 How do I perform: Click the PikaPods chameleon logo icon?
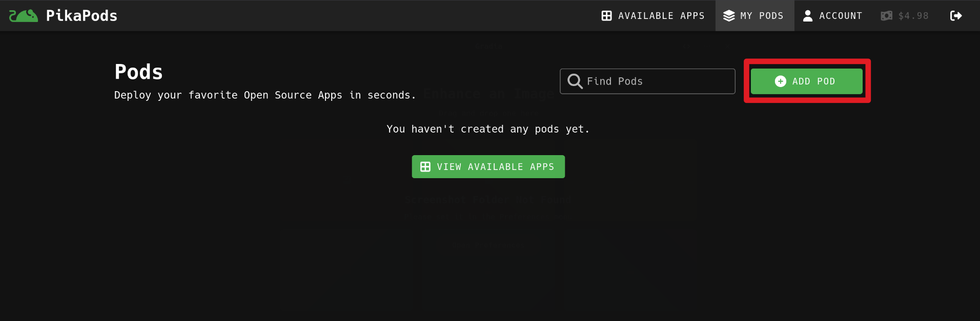(24, 16)
